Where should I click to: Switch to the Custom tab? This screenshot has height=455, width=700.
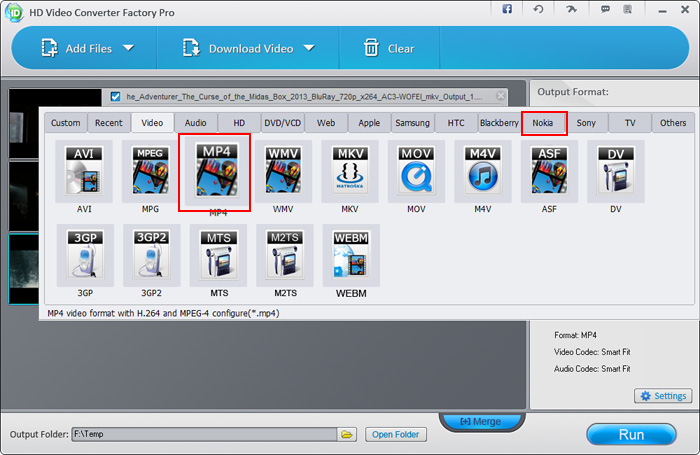coord(66,123)
